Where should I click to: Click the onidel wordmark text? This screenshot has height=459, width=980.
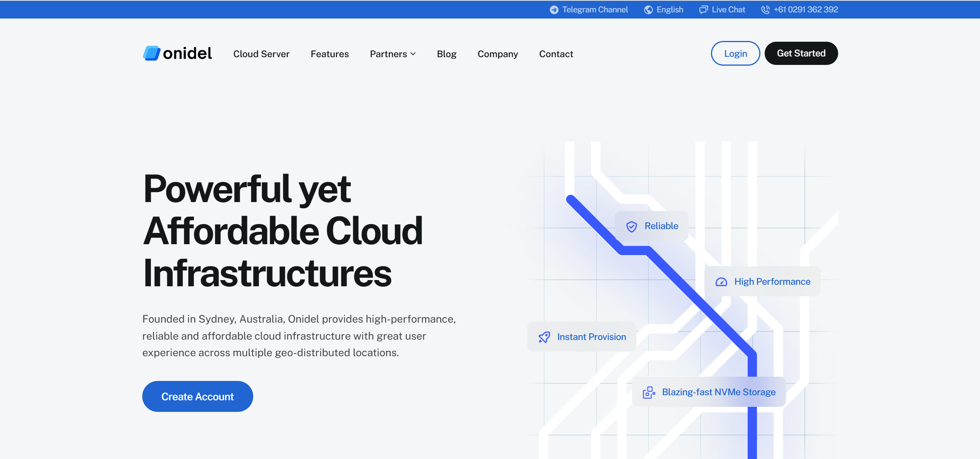187,53
